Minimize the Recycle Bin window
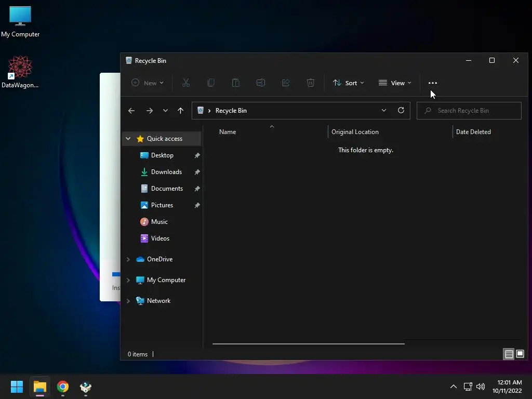Screen dimensions: 532x399 469,60
